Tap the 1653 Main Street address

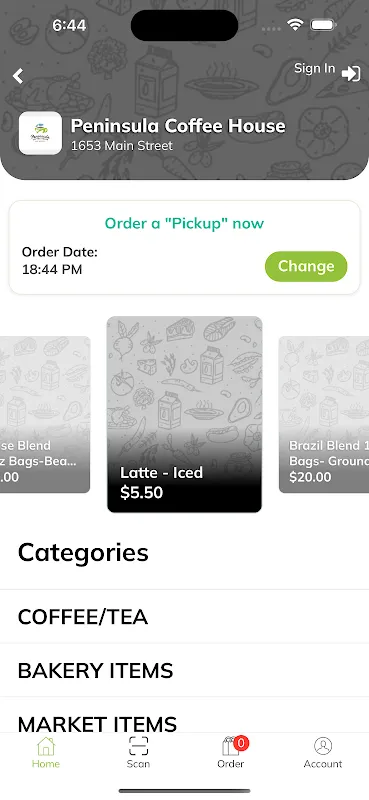coord(122,146)
